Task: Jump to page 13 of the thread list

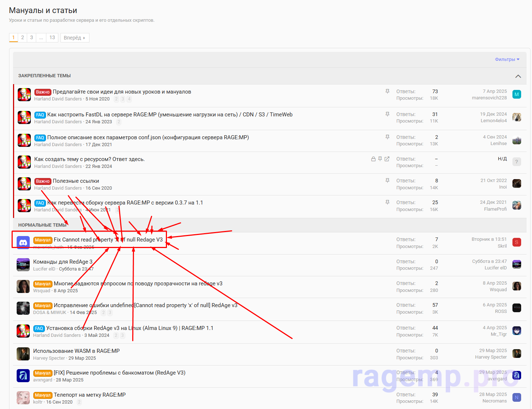Action: (52, 38)
